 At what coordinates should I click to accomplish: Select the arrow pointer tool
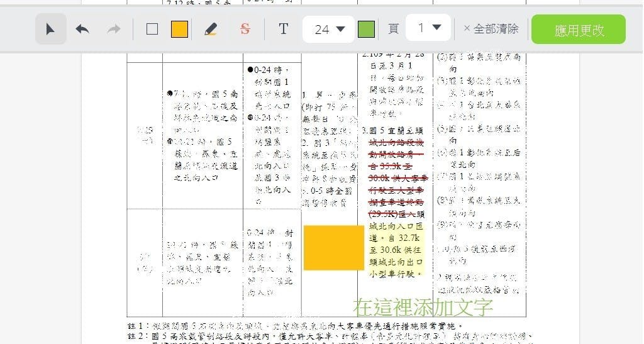pos(50,29)
